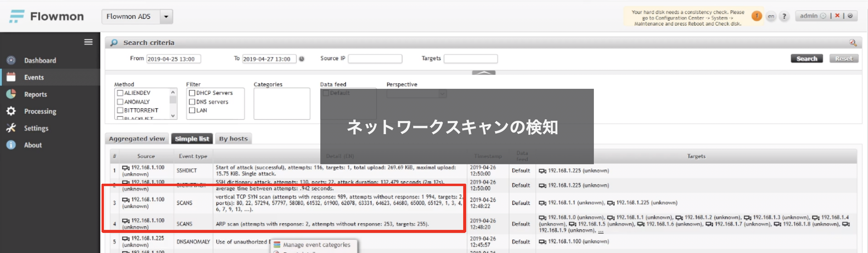Open the Flowmon ADS module dropdown
Screen dimensions: 868x253
coord(166,16)
